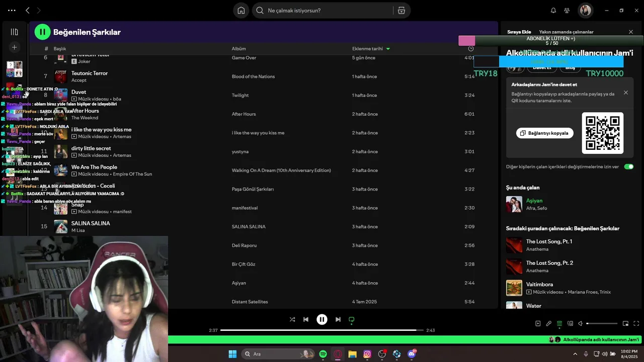644x362 pixels.
Task: Navigate forward with the right arrow
Action: (x=39, y=11)
